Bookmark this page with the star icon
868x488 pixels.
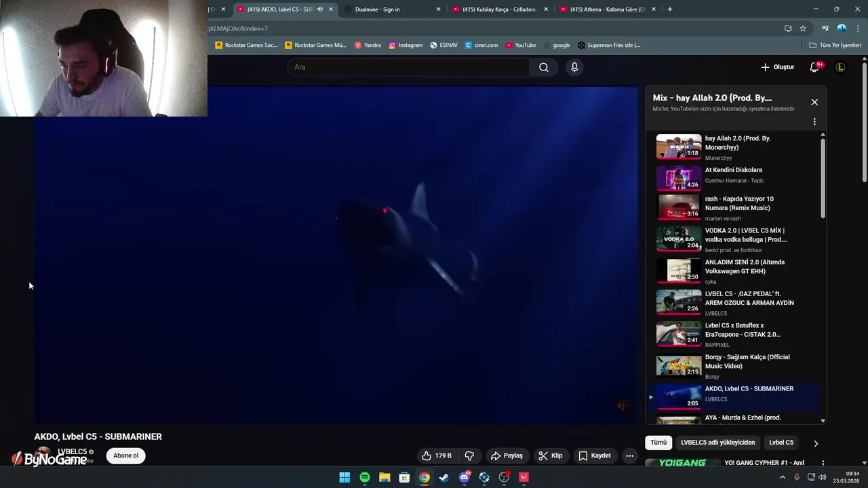tap(803, 28)
